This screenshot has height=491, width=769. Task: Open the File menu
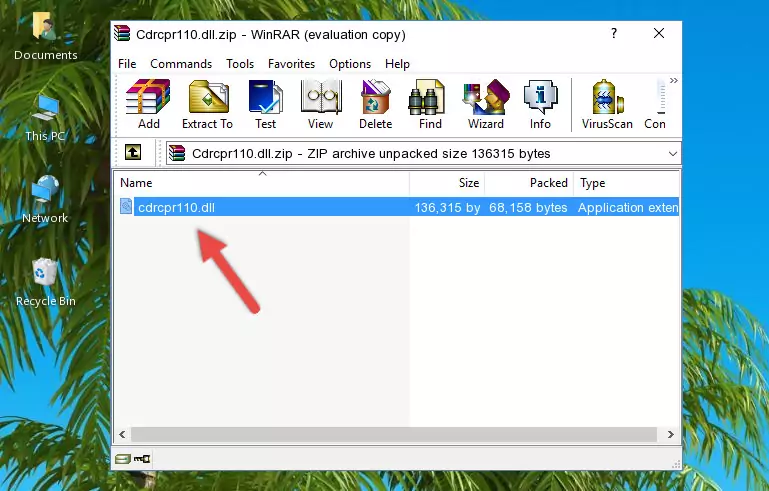tap(127, 64)
